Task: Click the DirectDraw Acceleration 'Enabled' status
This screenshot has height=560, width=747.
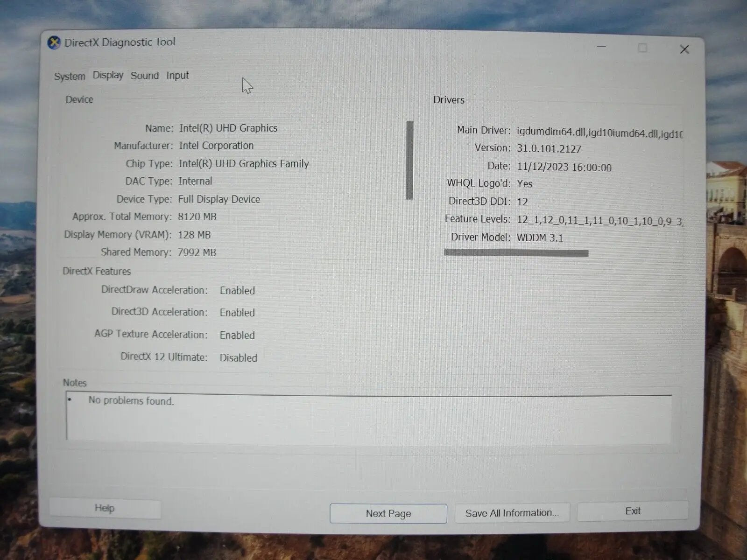Action: point(237,290)
